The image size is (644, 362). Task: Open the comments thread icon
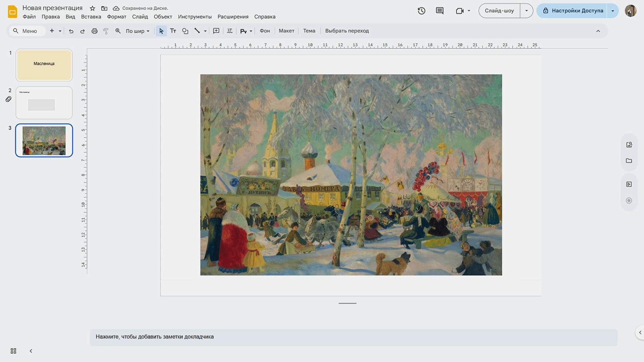tap(440, 11)
